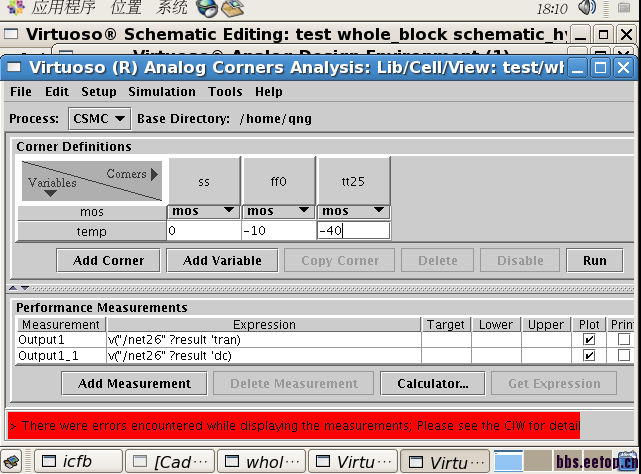Select the tt25 corner header
The height and width of the screenshot is (474, 641).
point(354,181)
